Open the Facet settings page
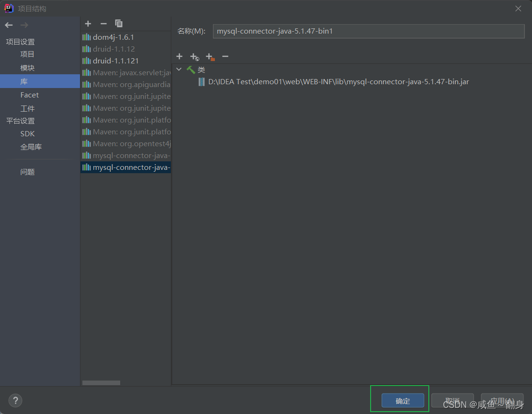Image resolution: width=532 pixels, height=414 pixels. click(29, 95)
